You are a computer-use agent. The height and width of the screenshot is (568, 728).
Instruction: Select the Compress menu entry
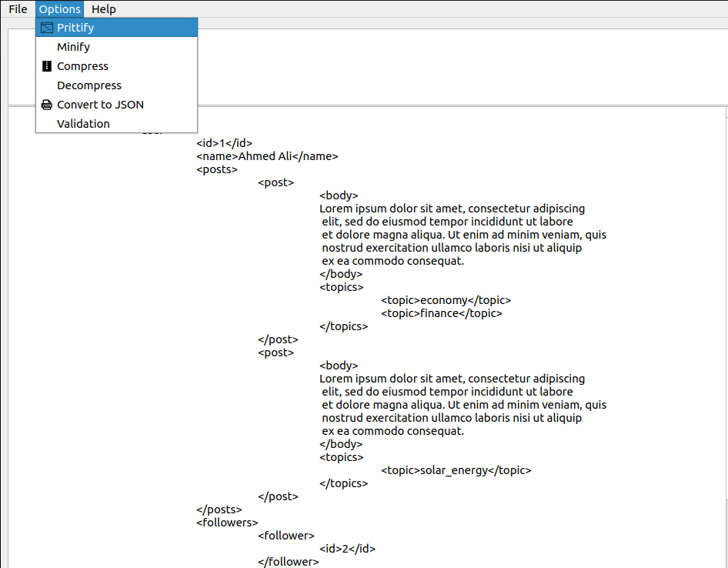tap(82, 66)
